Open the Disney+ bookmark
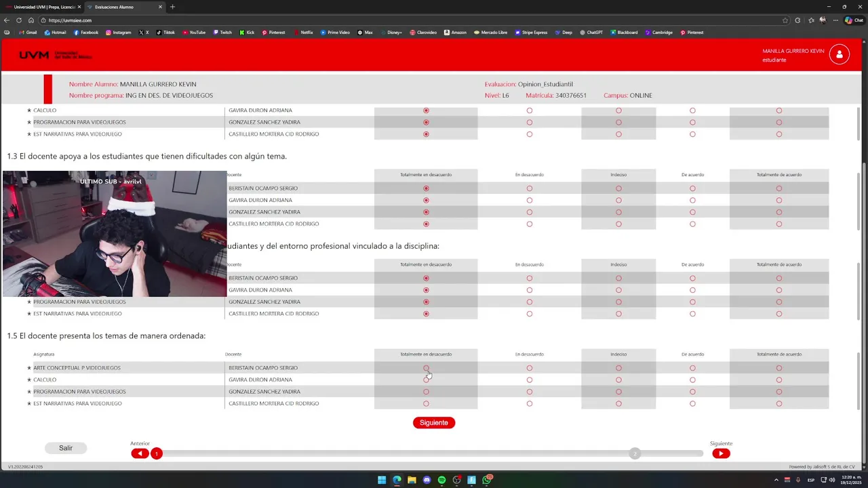The height and width of the screenshot is (488, 868). tap(391, 33)
